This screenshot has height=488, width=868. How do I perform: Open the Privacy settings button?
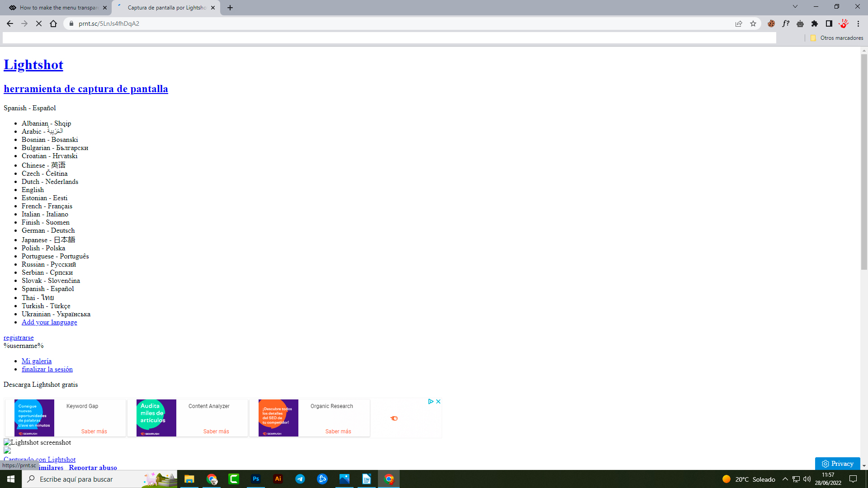(x=838, y=464)
